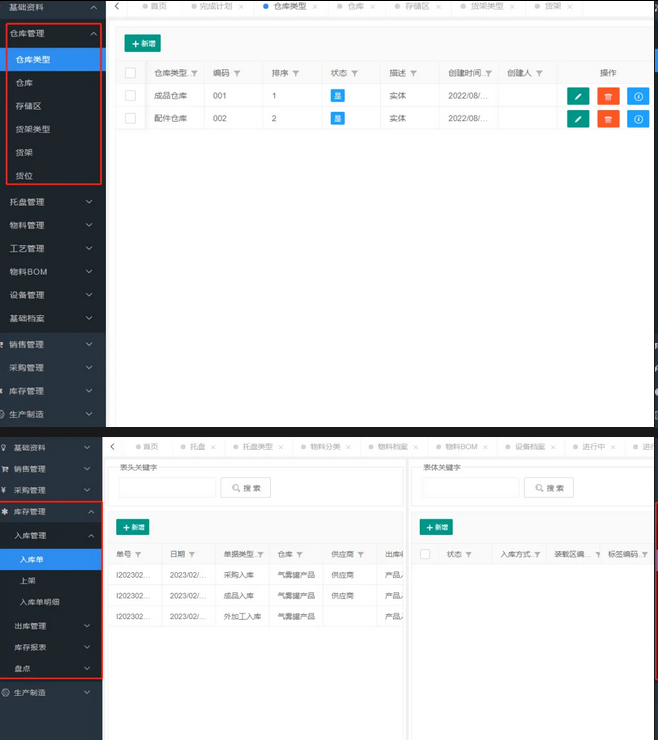Viewport: 658px width, 740px height.
Task: Click 新增 button above the 单号 table
Action: click(133, 527)
